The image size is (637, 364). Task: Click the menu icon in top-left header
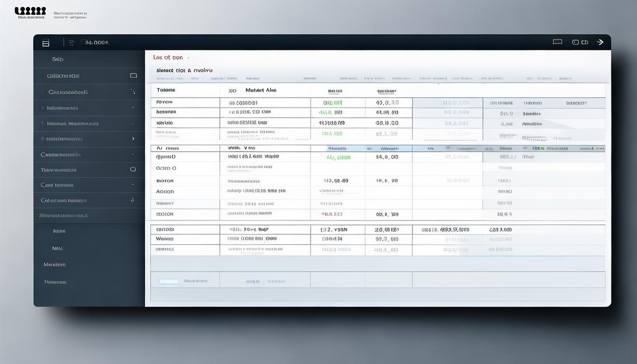click(45, 43)
